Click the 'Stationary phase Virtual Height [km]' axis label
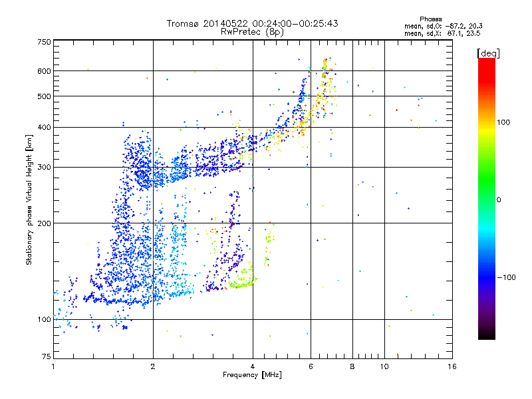 point(29,199)
